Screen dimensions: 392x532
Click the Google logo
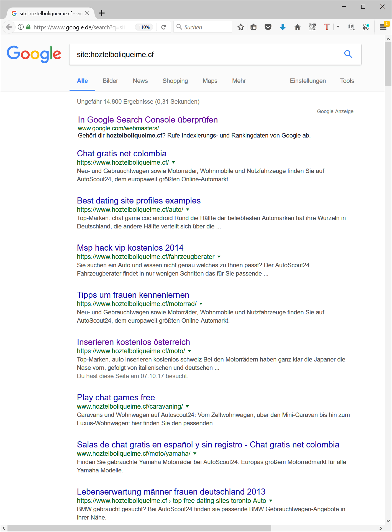(34, 54)
